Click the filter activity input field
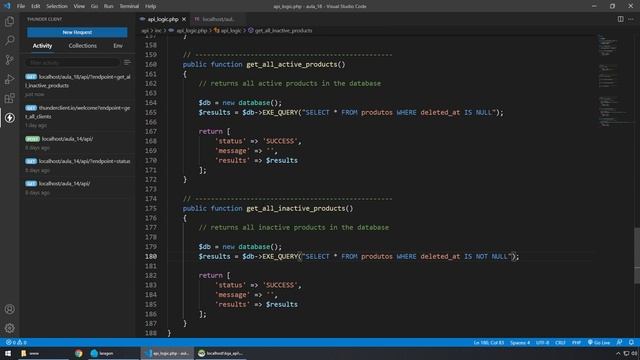Viewport: 640px width, 360px height. point(73,62)
